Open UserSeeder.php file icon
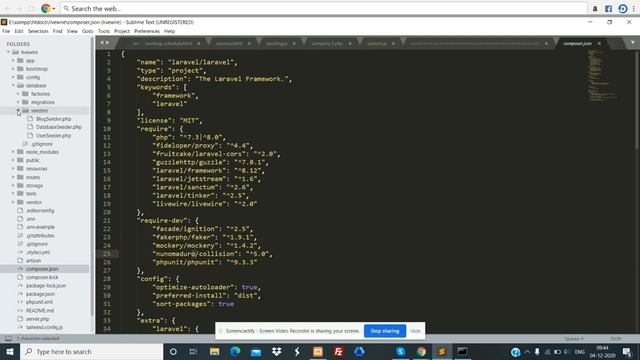Image resolution: width=640 pixels, height=360 pixels. point(30,135)
